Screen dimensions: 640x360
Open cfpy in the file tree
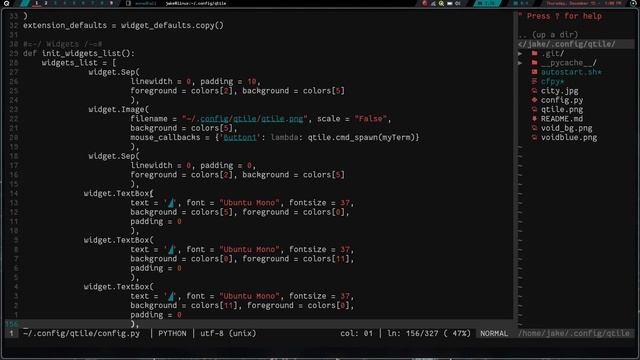[553, 82]
